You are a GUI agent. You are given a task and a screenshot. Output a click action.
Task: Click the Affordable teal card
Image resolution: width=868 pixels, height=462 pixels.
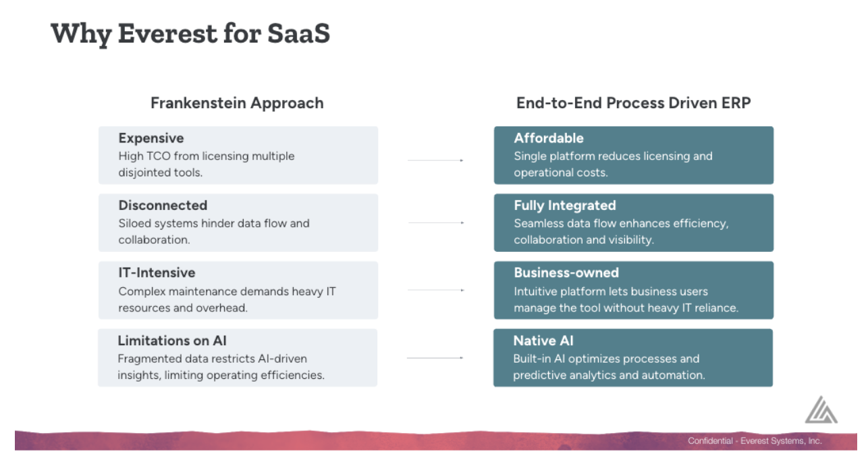634,155
